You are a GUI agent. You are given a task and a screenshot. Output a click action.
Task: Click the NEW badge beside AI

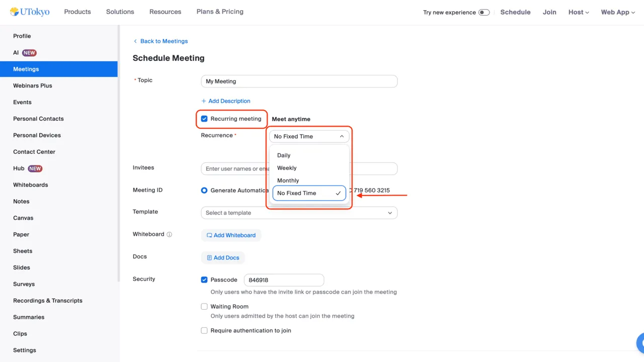29,53
